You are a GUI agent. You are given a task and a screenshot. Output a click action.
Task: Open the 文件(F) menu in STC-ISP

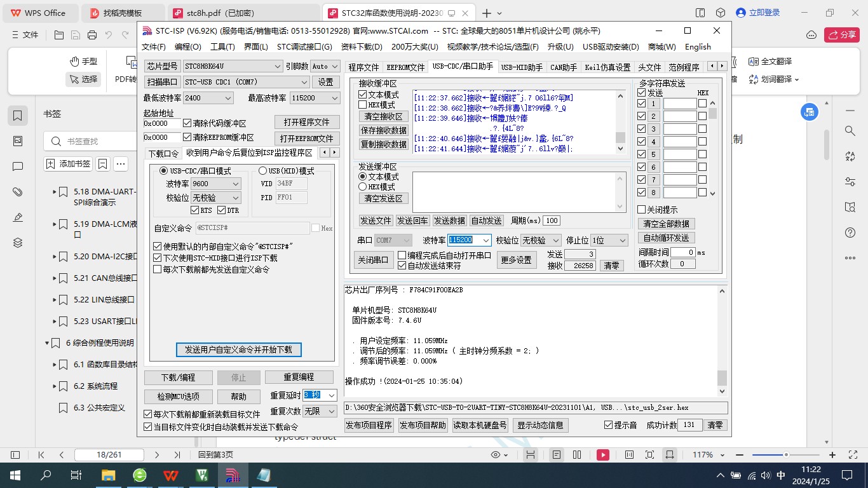click(154, 46)
